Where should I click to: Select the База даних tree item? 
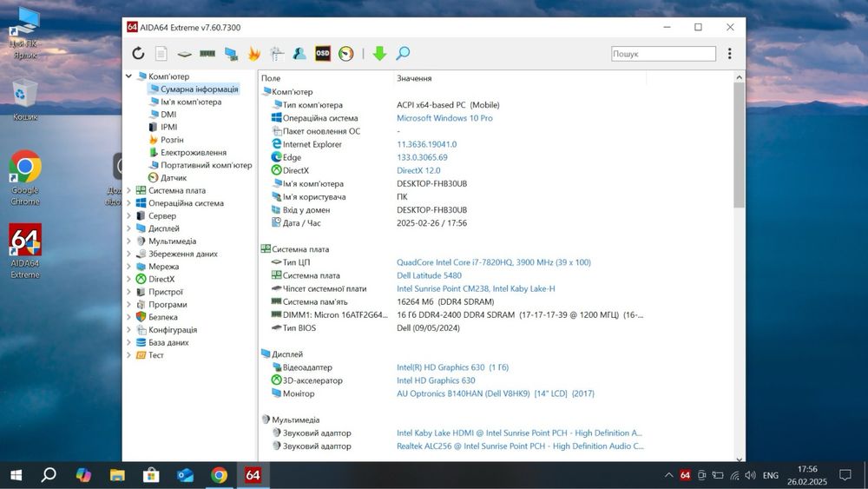coord(168,342)
